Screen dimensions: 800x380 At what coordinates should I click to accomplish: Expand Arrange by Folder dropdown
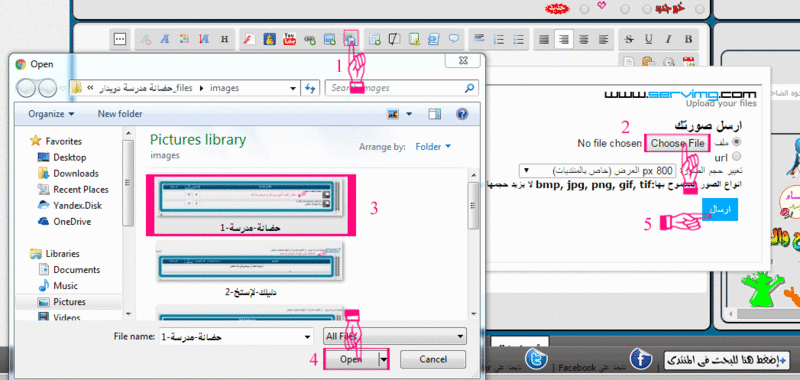pyautogui.click(x=433, y=146)
